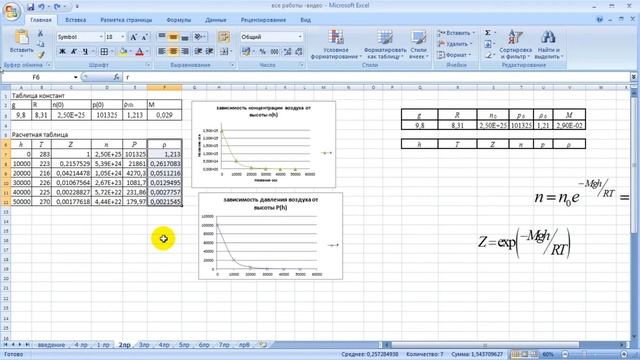Copy the selected cells
The image size is (640, 360).
tap(40, 44)
